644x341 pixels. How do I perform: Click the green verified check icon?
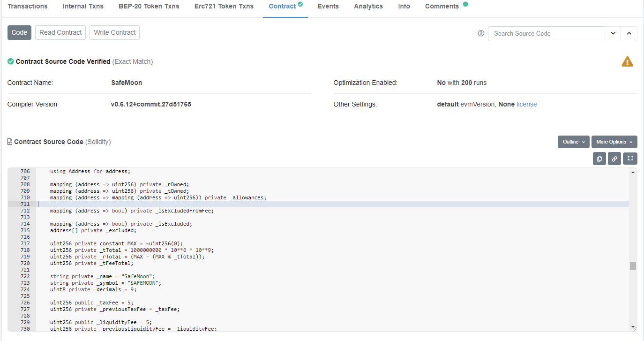coord(10,61)
